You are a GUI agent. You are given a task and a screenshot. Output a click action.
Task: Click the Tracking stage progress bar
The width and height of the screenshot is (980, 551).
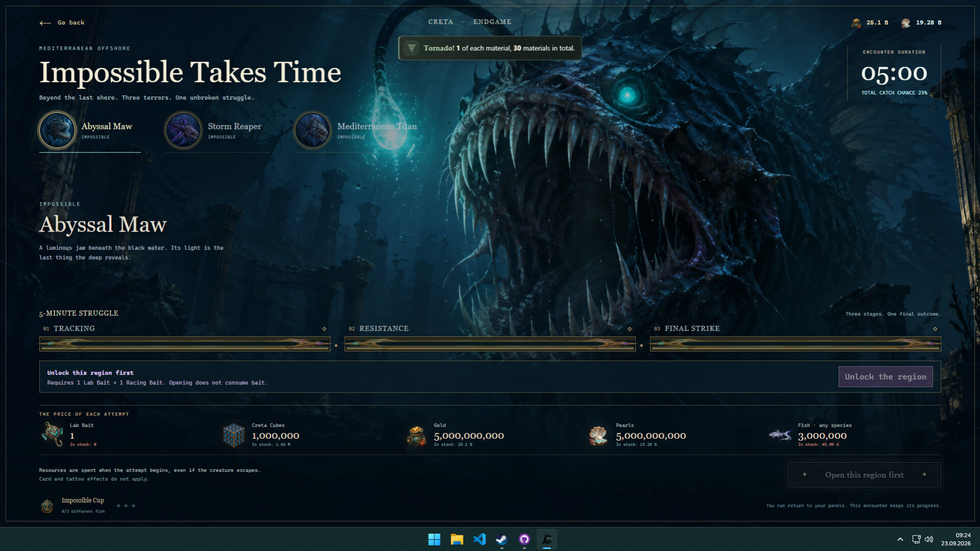[x=185, y=344]
